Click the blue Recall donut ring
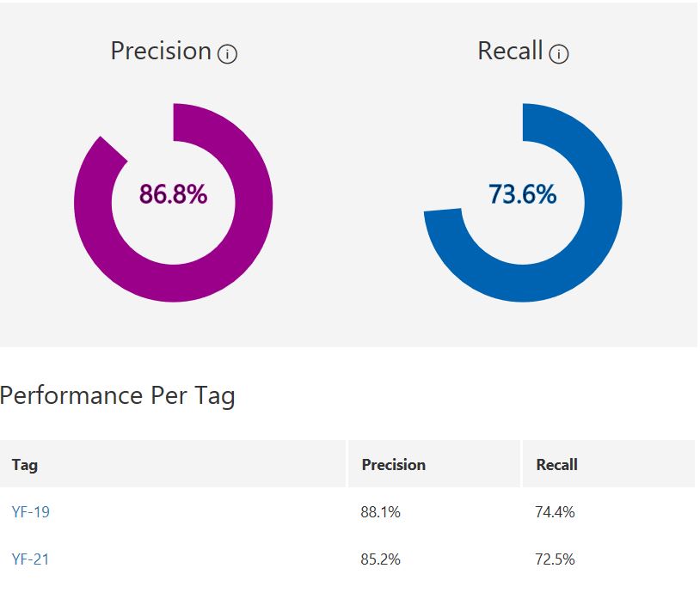Viewport: 700px width, 605px height. click(x=602, y=203)
